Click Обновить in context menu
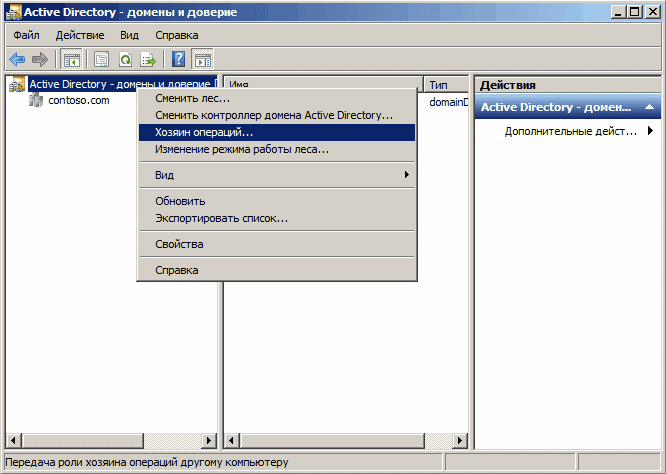This screenshot has height=474, width=666. (x=277, y=201)
